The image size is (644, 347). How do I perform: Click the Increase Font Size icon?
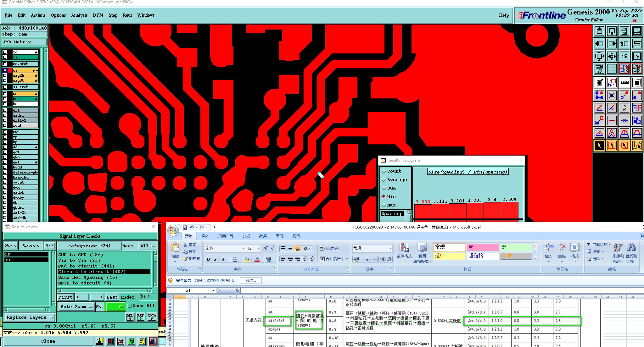265,248
